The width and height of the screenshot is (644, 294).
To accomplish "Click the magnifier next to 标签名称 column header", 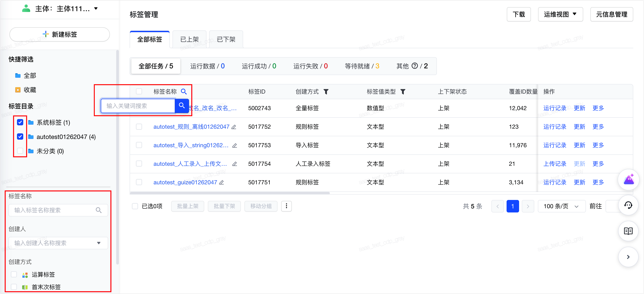I will click(x=184, y=92).
